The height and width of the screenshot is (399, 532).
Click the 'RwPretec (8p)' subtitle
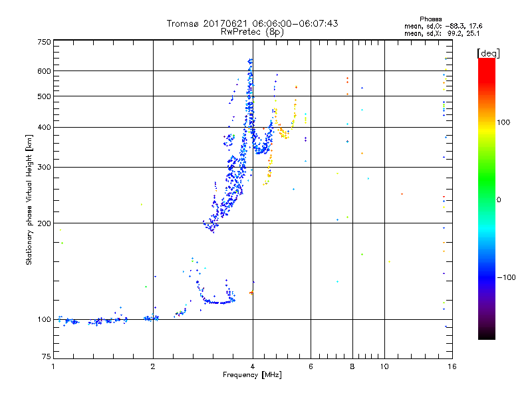(252, 32)
